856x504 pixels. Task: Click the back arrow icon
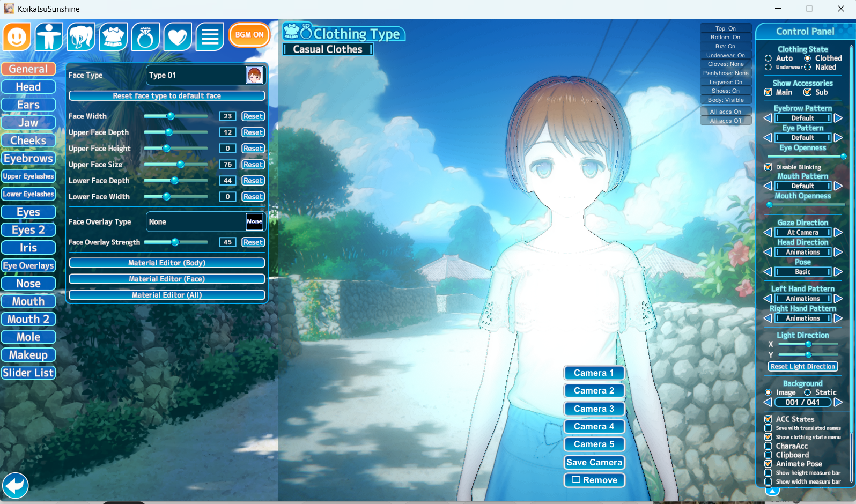tap(16, 486)
